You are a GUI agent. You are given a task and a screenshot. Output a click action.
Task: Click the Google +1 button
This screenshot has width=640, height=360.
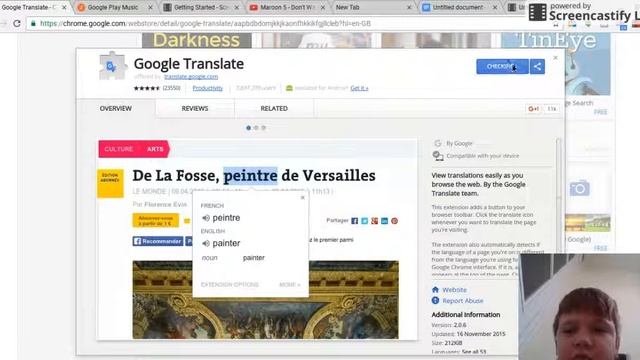[533, 109]
